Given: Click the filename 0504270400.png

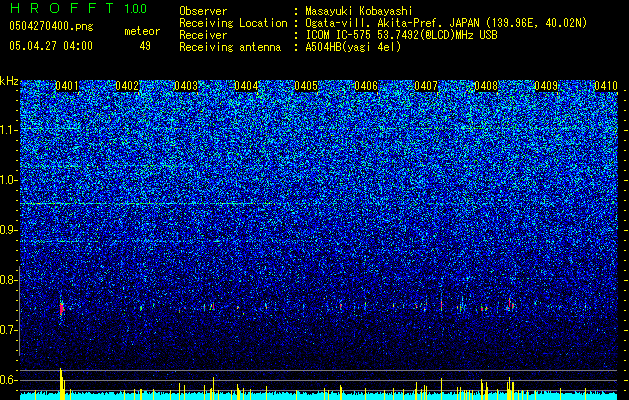Looking at the screenshot, I should pos(51,26).
